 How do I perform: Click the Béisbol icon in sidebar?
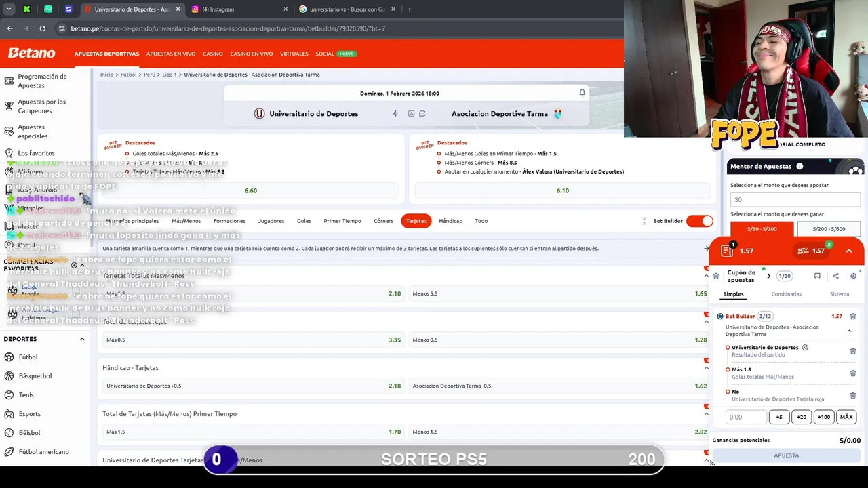(x=9, y=432)
